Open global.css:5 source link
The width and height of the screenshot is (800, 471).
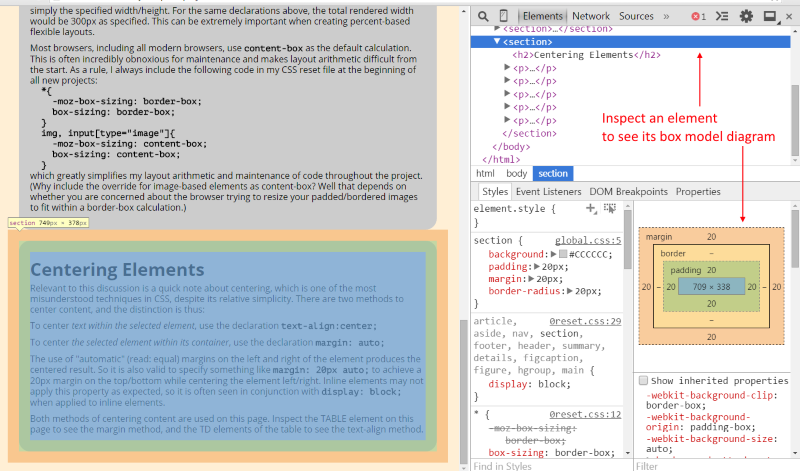point(588,240)
